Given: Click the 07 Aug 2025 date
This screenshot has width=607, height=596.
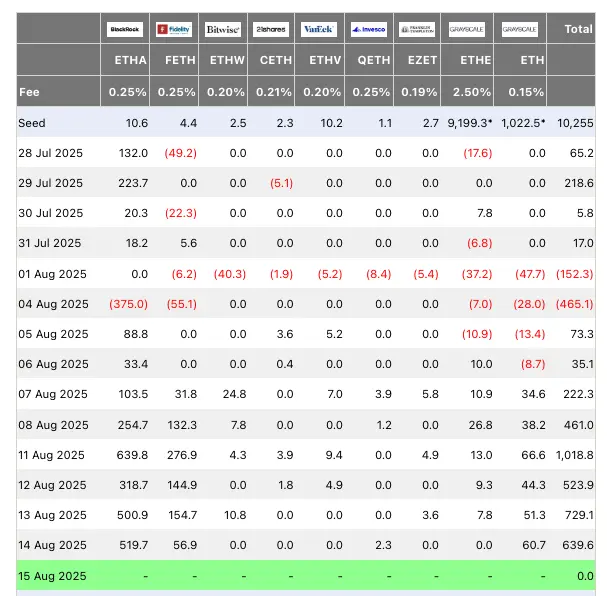Looking at the screenshot, I should click(53, 394).
